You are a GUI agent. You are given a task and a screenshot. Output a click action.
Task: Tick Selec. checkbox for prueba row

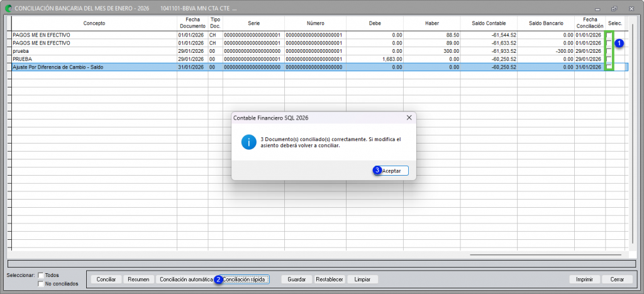pos(609,51)
